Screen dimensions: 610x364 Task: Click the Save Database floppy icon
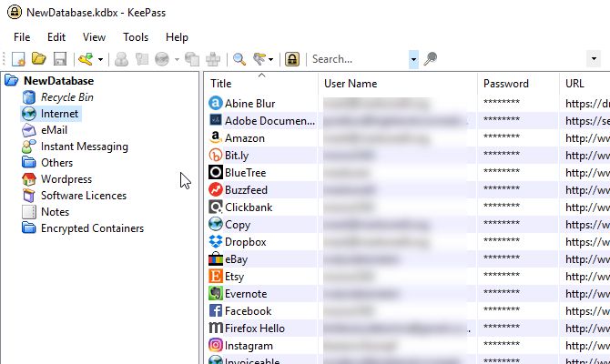[59, 59]
